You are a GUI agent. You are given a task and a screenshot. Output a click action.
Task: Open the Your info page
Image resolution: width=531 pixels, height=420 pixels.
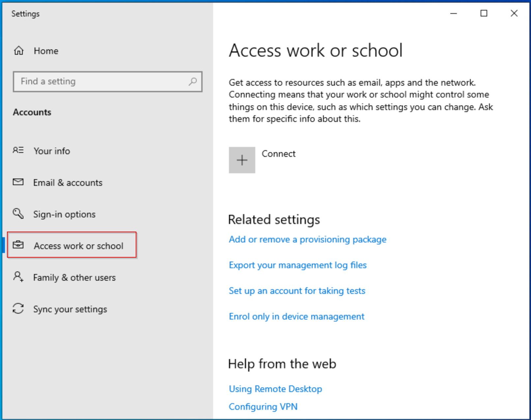click(x=52, y=151)
